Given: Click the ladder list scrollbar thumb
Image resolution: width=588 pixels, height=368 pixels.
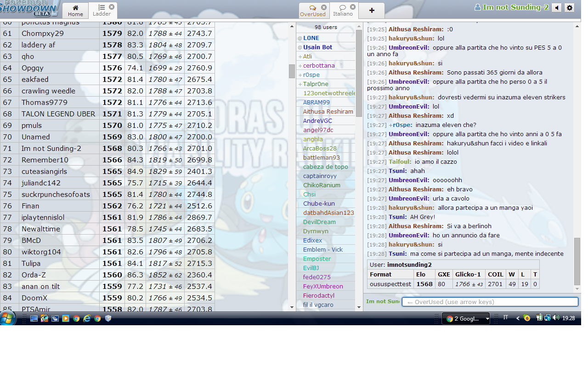Looking at the screenshot, I should click(292, 71).
